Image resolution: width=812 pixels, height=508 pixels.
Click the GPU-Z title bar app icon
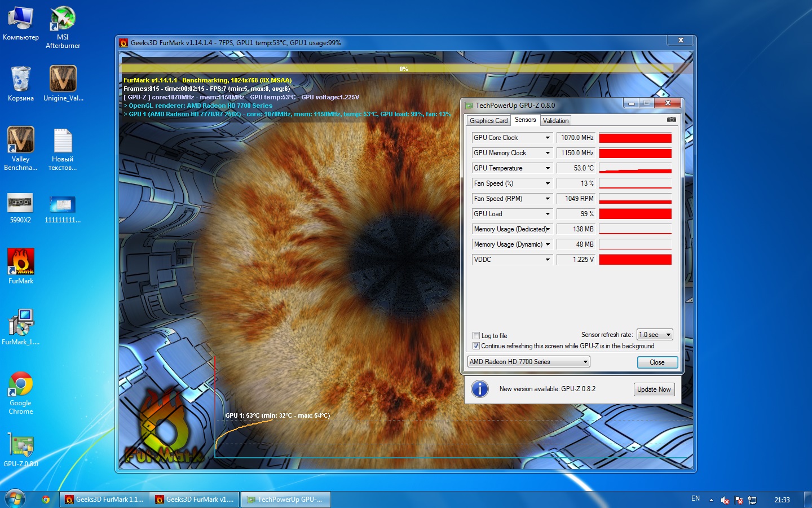(x=469, y=106)
